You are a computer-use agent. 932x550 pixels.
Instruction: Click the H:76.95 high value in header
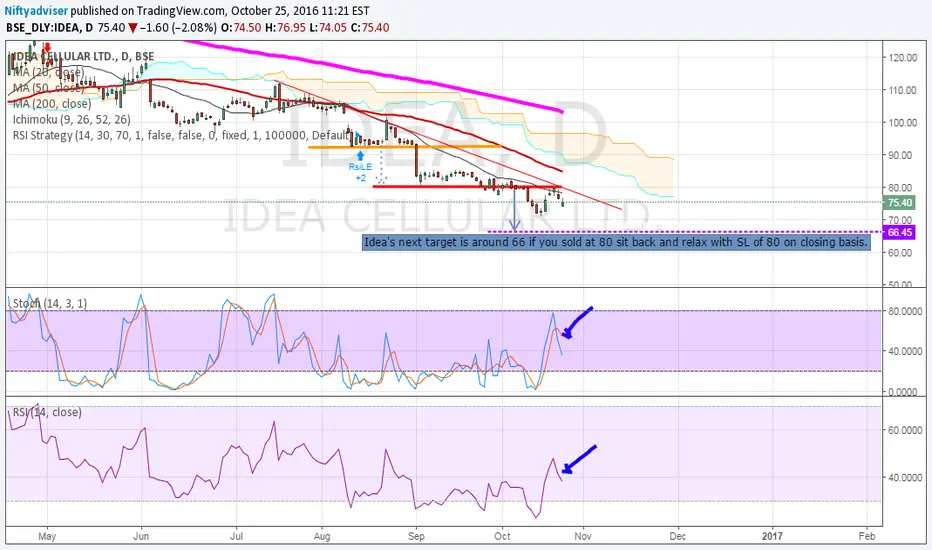pos(285,27)
